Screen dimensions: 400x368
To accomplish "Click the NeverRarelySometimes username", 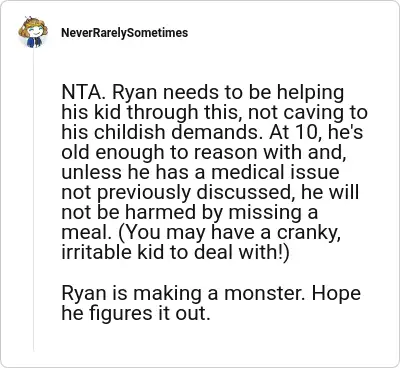I will click(x=125, y=33).
